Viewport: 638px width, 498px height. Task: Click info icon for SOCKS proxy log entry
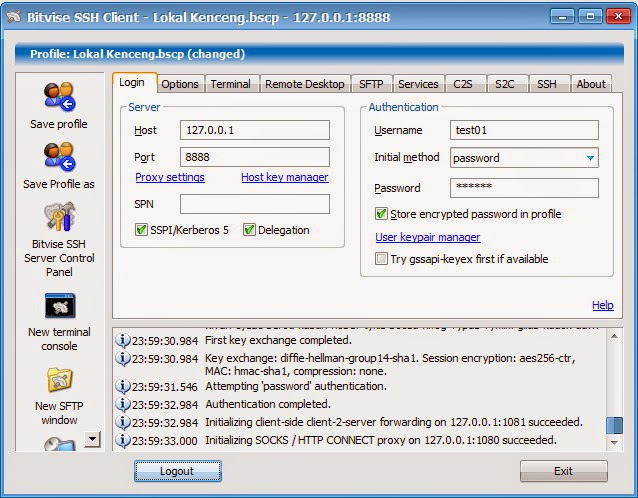pyautogui.click(x=122, y=440)
